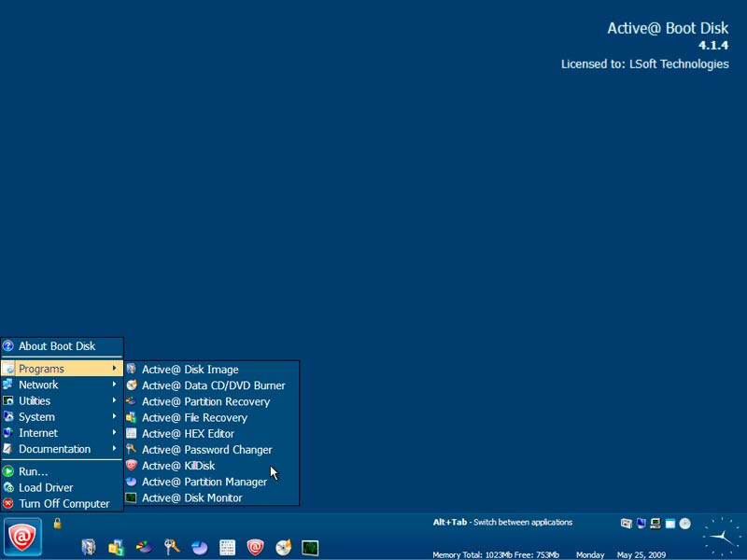Open About Boot Disk from the start menu
Viewport: 747px width, 560px height.
pos(62,346)
